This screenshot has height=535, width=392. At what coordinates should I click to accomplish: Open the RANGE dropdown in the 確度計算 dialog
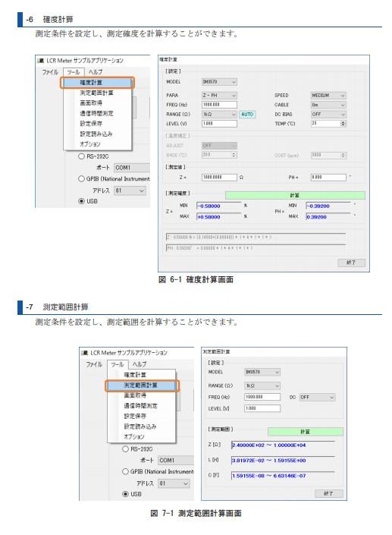tap(219, 115)
